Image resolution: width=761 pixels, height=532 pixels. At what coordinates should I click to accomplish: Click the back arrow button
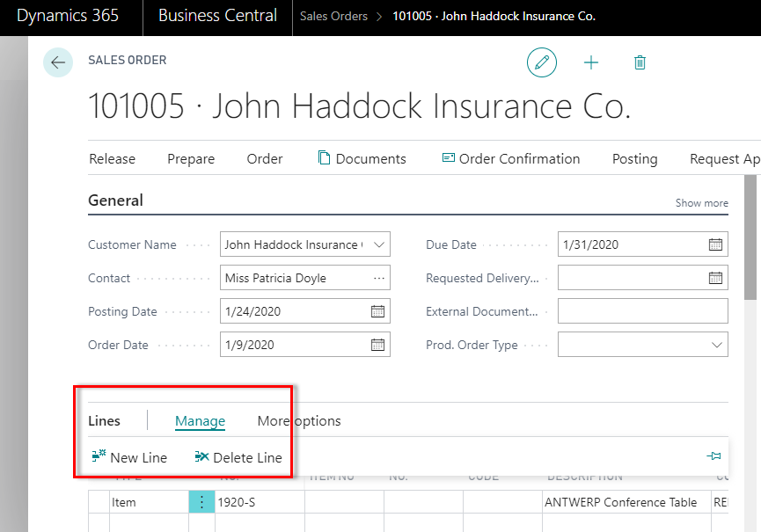click(x=58, y=62)
